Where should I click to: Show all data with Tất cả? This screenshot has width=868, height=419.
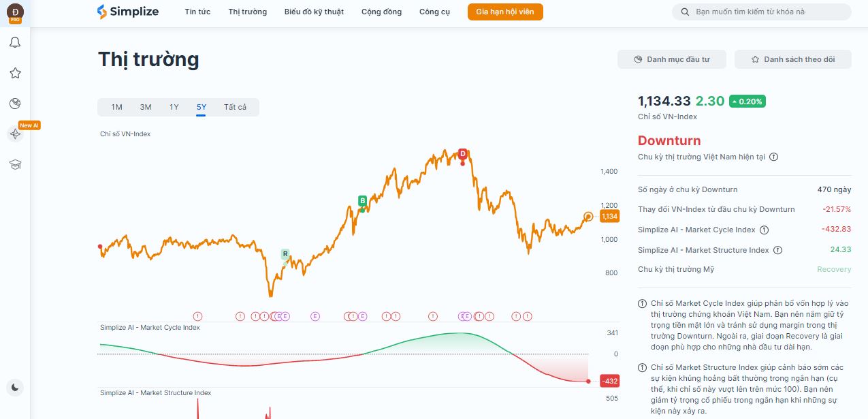(x=235, y=107)
